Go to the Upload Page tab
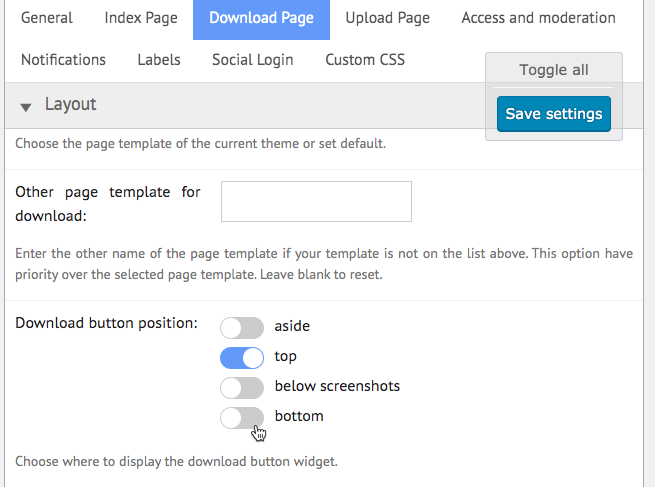The width and height of the screenshot is (655, 487). coord(388,18)
